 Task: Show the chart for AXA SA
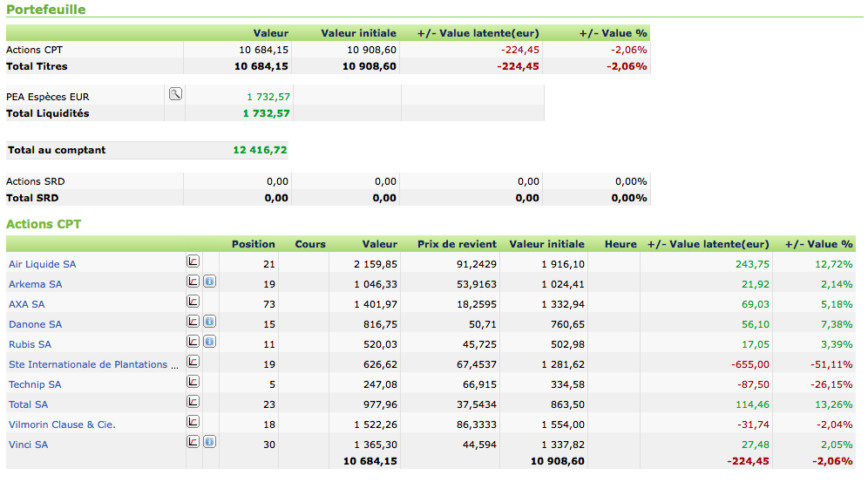[x=193, y=302]
